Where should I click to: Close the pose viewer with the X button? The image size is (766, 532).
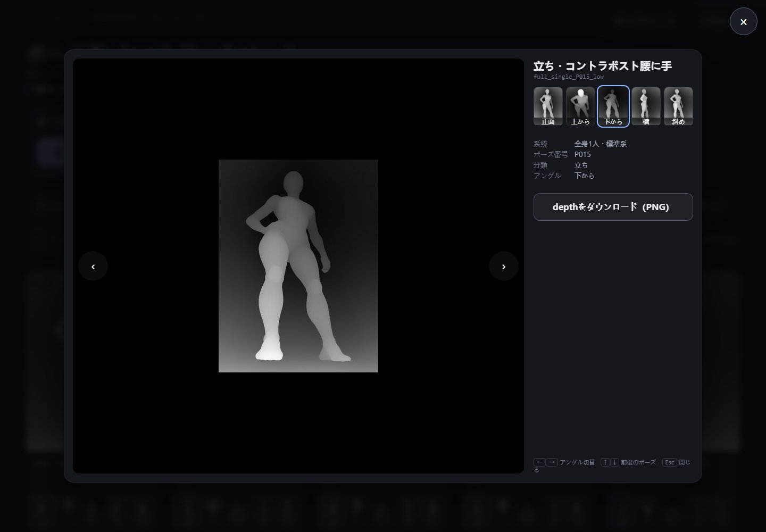coord(743,21)
